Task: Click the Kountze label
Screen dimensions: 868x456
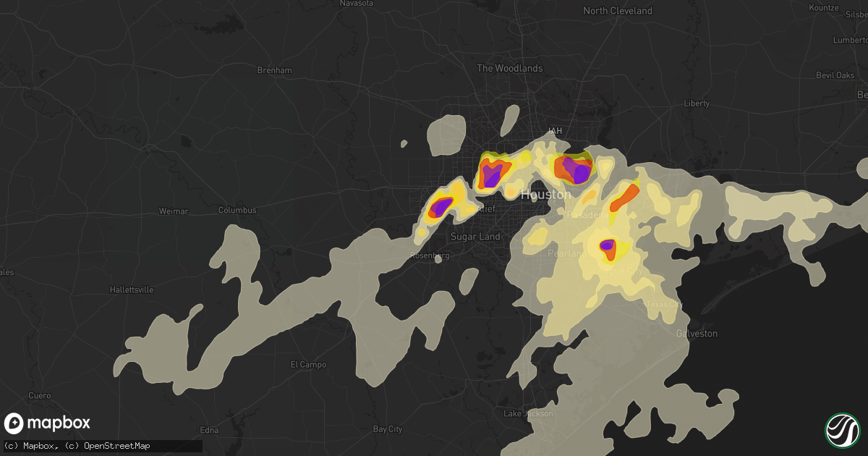Action: [823, 7]
